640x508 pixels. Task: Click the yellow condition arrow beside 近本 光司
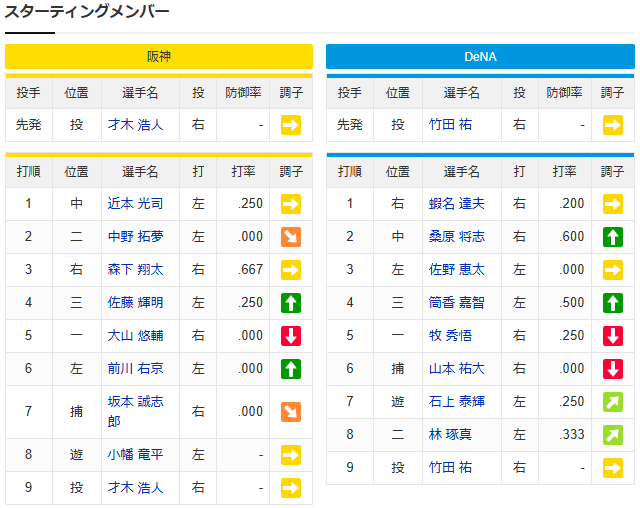coord(291,204)
